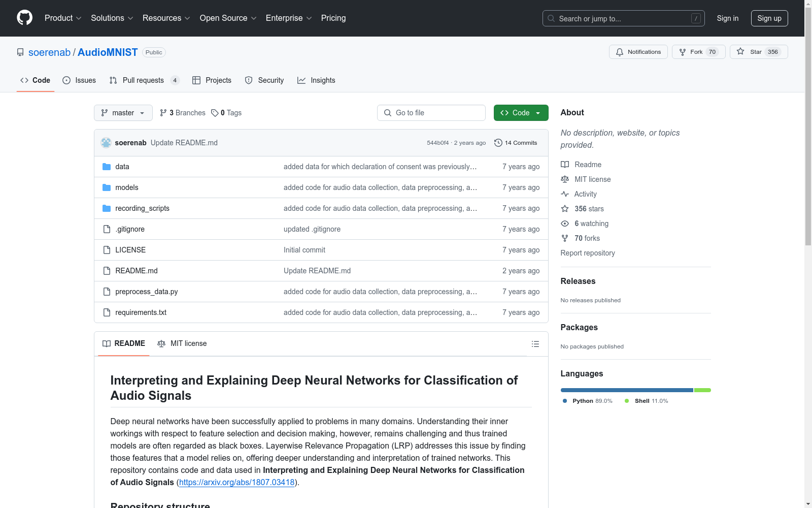This screenshot has width=812, height=508.
Task: Open Report repository link
Action: [588, 253]
